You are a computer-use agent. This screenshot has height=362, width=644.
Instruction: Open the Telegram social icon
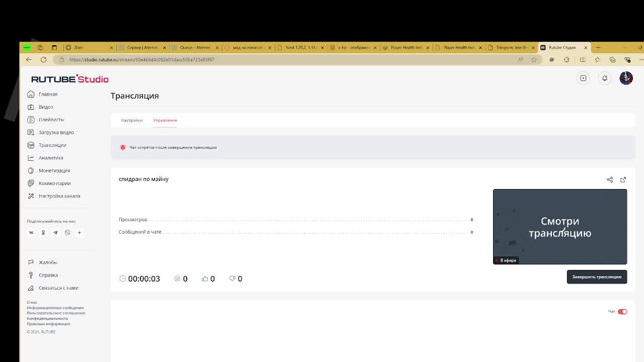55,232
